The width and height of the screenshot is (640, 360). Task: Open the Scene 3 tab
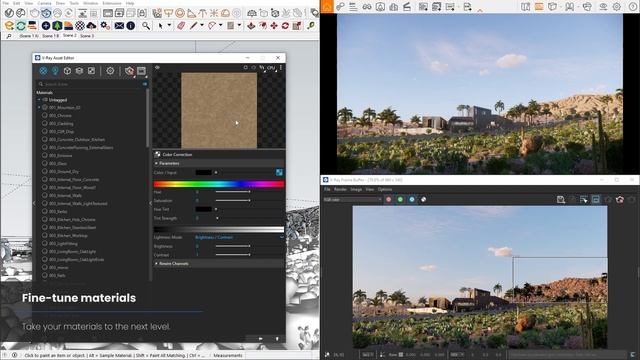point(87,36)
